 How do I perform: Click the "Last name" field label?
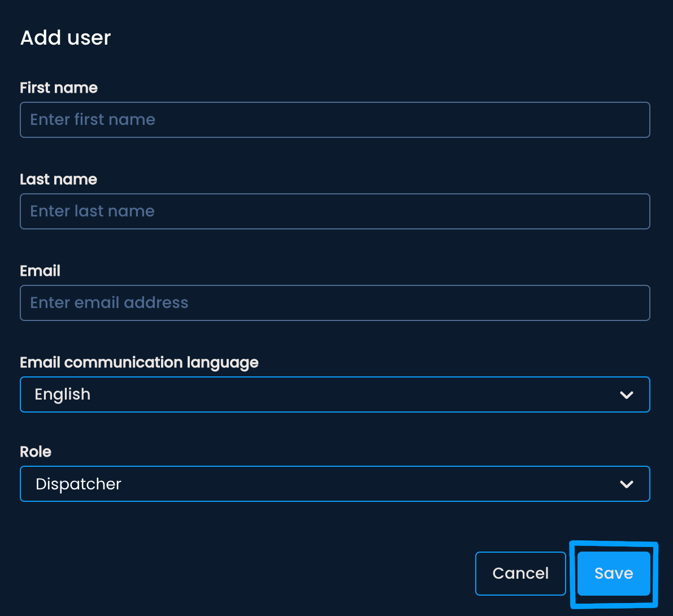58,180
